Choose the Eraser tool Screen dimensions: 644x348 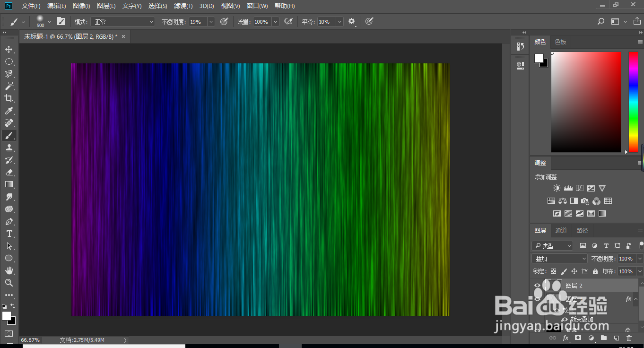[x=9, y=172]
